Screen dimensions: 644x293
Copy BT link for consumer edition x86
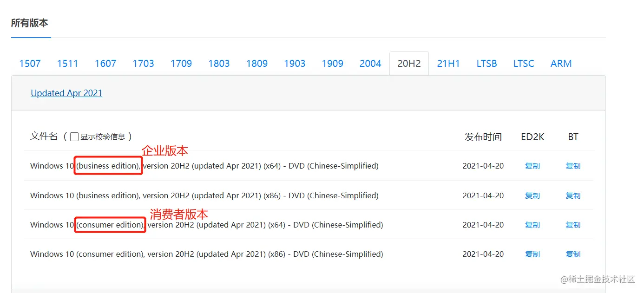573,254
